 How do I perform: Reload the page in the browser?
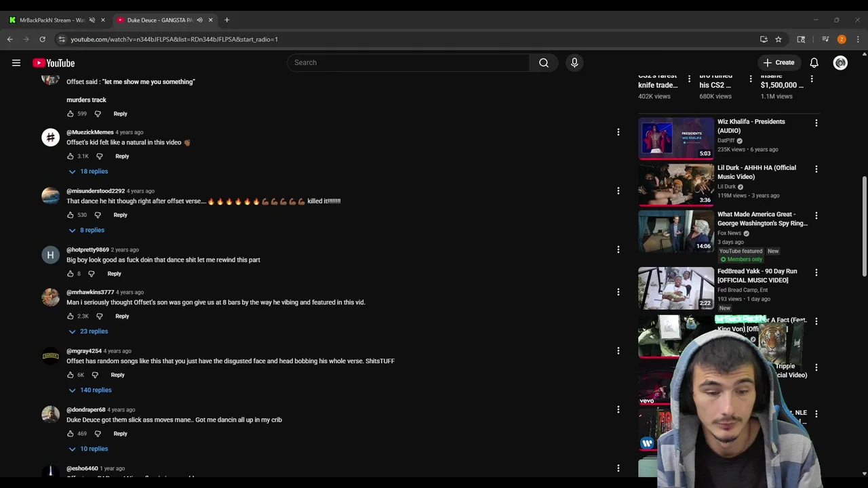pos(42,39)
